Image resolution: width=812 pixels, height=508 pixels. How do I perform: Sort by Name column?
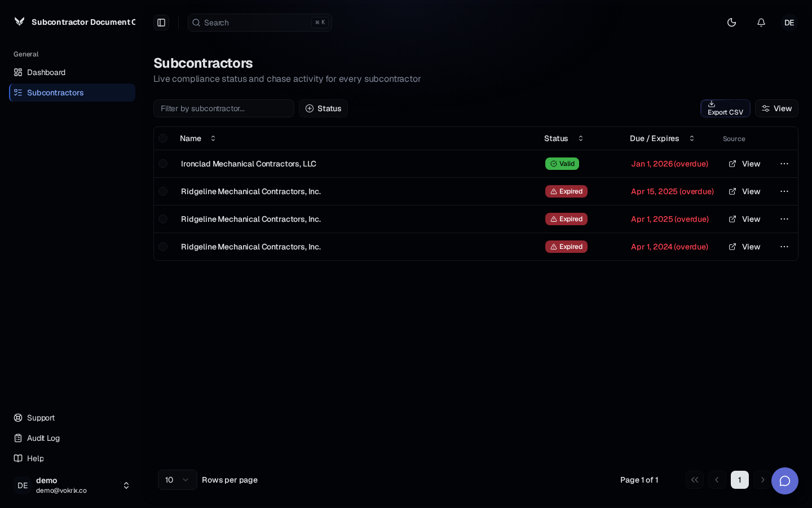(x=198, y=138)
